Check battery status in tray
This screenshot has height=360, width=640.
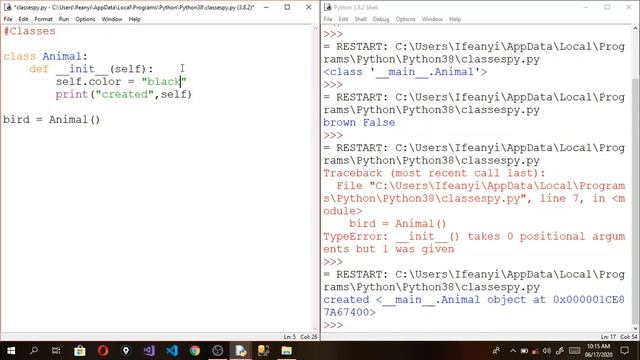(524, 351)
